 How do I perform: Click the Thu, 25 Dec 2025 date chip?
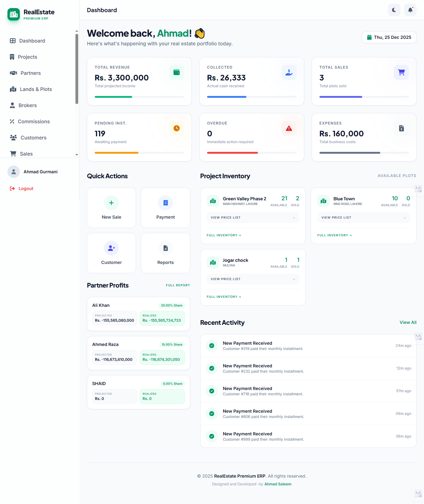pos(389,37)
